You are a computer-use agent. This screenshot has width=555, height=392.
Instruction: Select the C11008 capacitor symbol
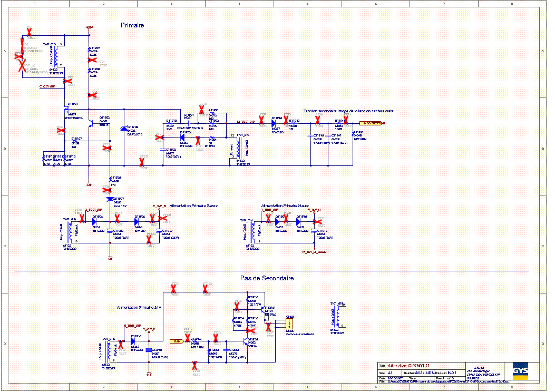click(x=110, y=231)
